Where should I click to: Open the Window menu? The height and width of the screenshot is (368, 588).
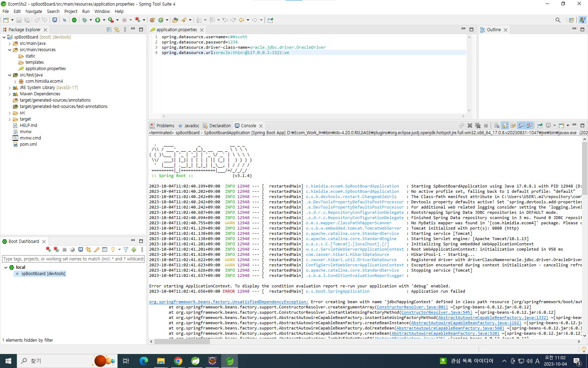[102, 11]
